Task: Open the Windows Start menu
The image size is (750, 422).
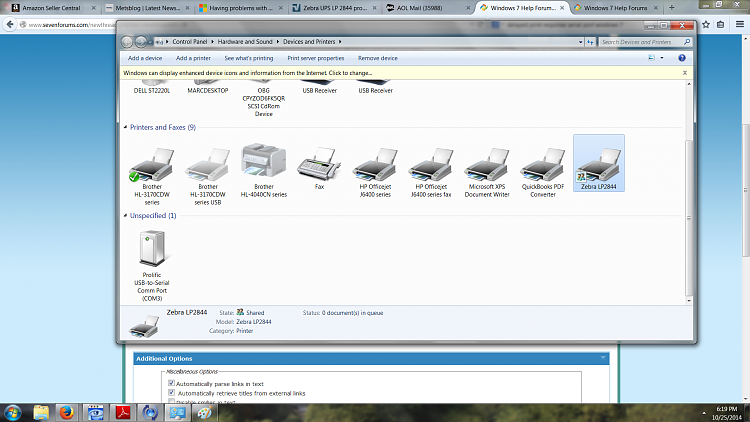Action: pos(13,412)
